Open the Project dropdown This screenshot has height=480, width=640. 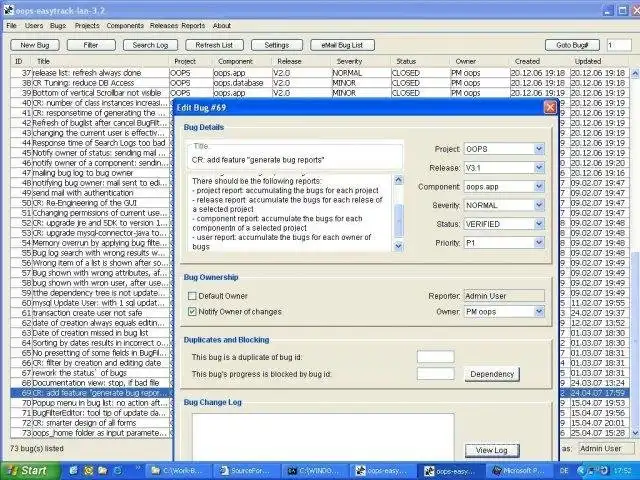click(x=504, y=149)
